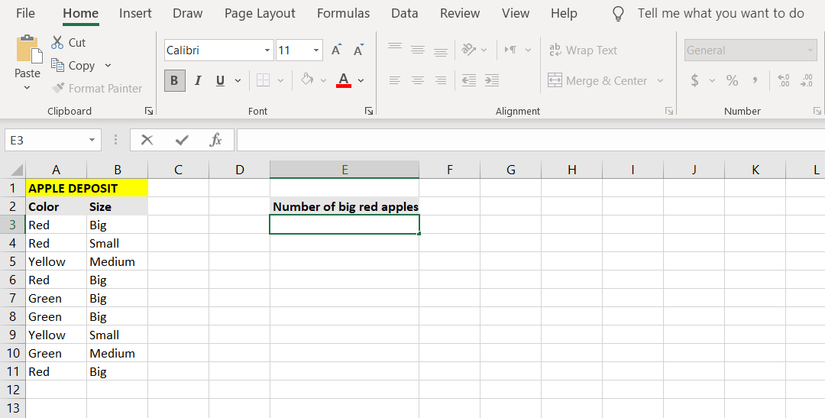This screenshot has width=825, height=418.
Task: Select row 5 header
Action: 13,262
